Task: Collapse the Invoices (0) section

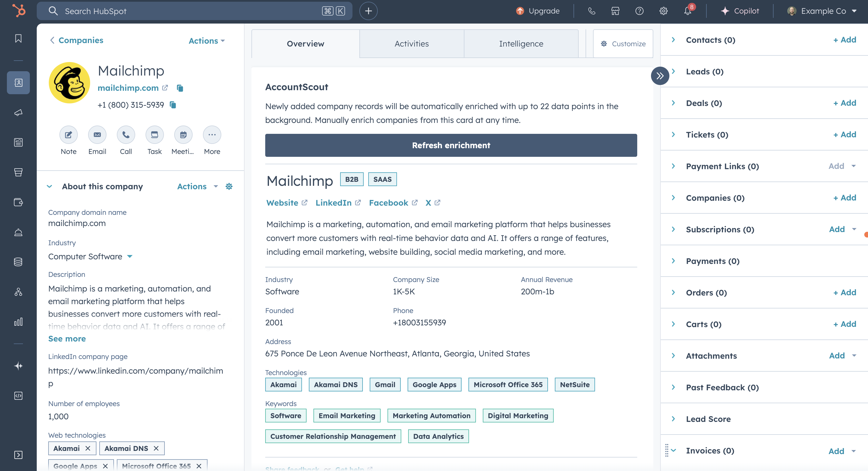Action: click(673, 450)
